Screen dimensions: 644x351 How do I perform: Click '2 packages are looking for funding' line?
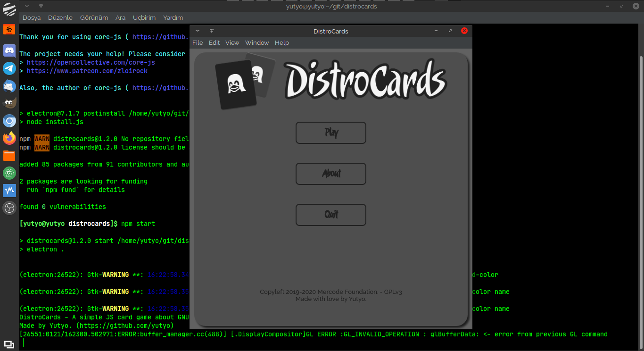click(x=83, y=181)
